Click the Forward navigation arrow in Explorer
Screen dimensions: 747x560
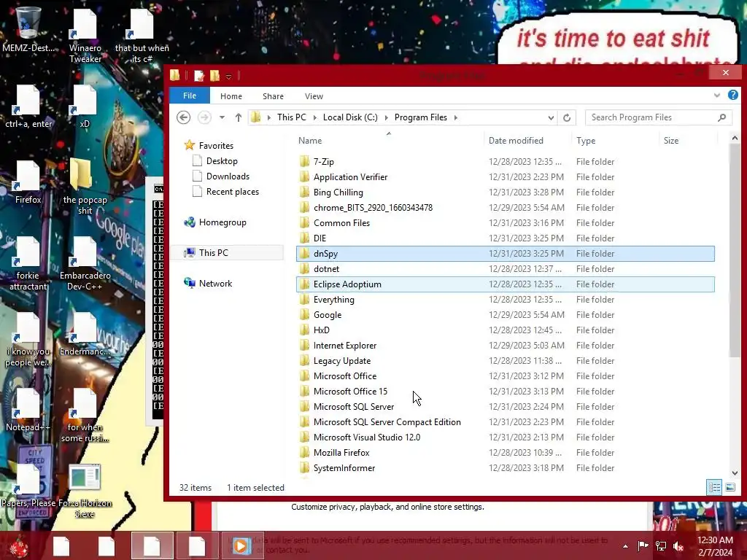pos(204,117)
